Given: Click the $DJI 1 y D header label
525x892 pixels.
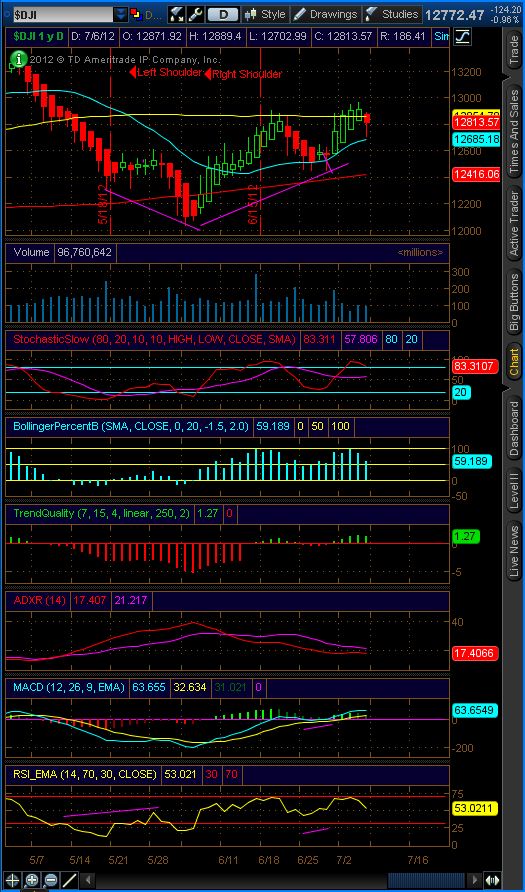Looking at the screenshot, I should click(39, 38).
